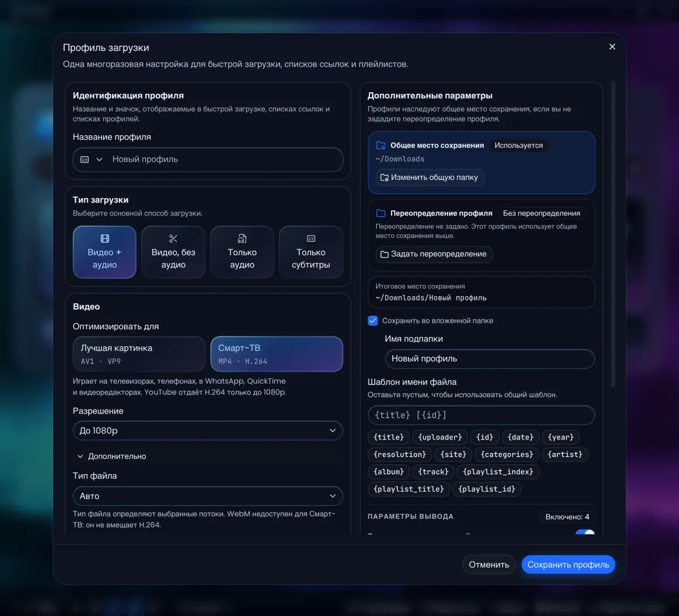679x616 pixels.
Task: Choose the Только субтитры download type
Action: tap(311, 252)
